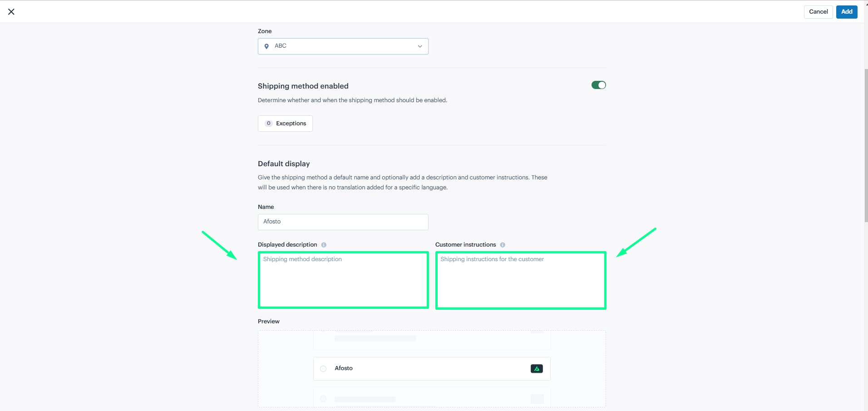The height and width of the screenshot is (411, 868).
Task: Click the vertical page scrollbar
Action: [x=866, y=145]
